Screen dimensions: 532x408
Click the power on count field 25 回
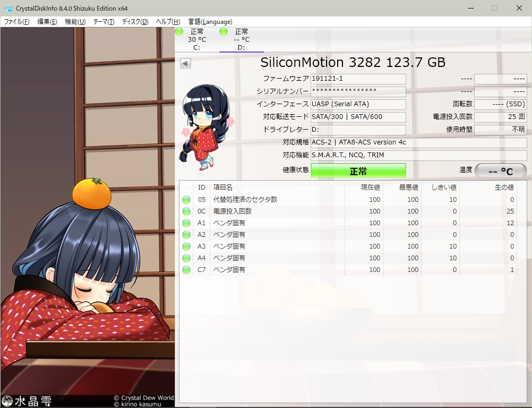[x=501, y=117]
